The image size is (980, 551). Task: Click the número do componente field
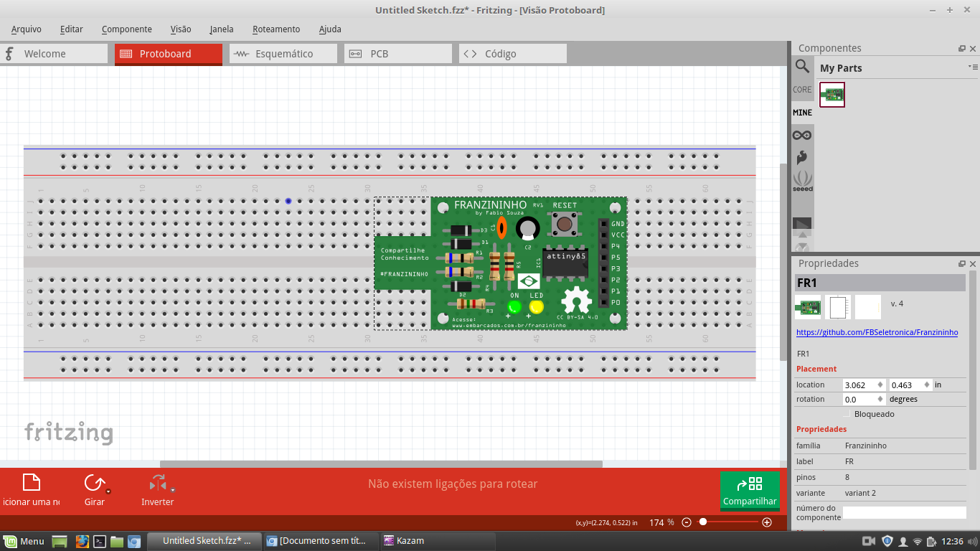coord(905,513)
